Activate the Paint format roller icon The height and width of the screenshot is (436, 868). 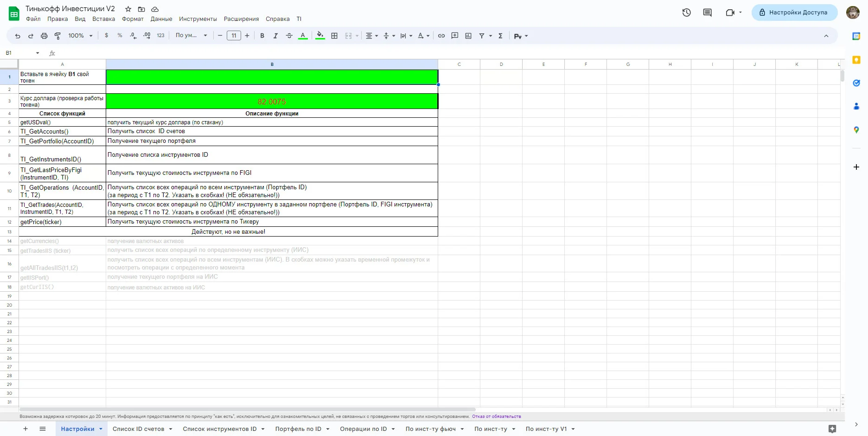57,36
